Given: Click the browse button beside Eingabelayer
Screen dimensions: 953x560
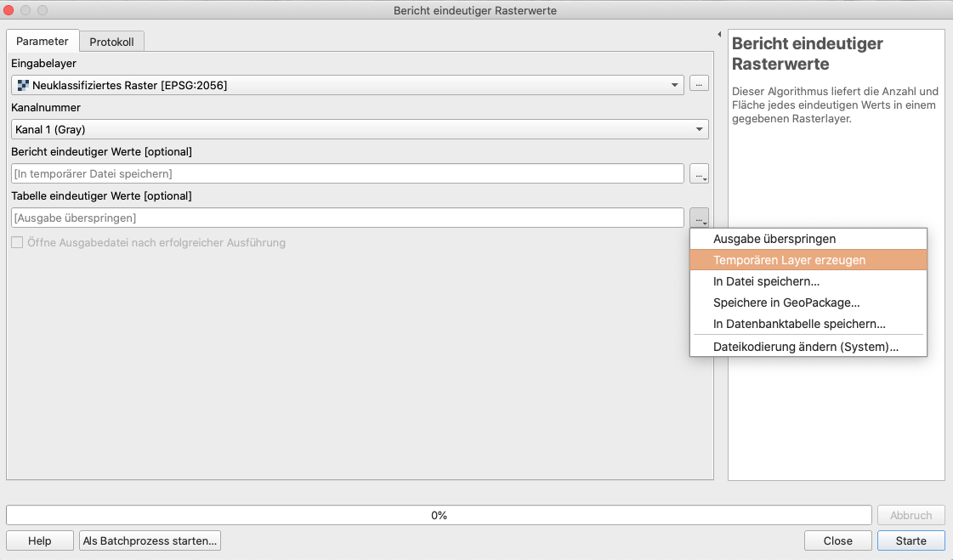Looking at the screenshot, I should (699, 84).
